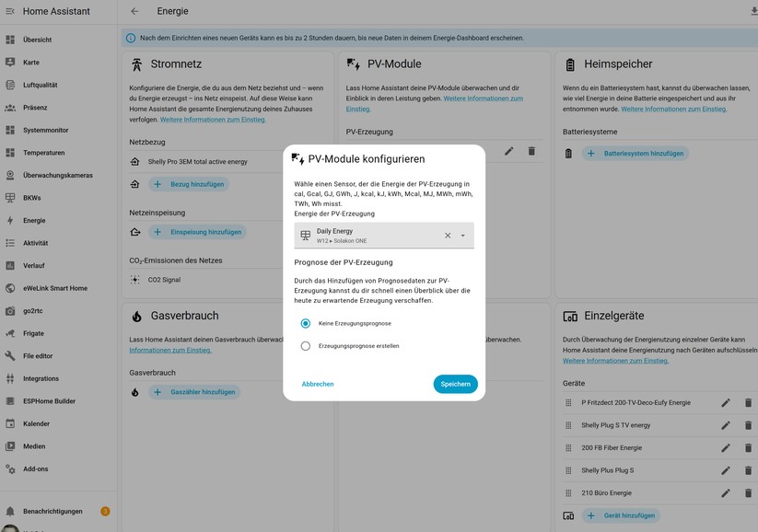The height and width of the screenshot is (532, 758).
Task: Open Weitere Informationen zum Einstieg link in Stromnetz
Action: (x=213, y=120)
